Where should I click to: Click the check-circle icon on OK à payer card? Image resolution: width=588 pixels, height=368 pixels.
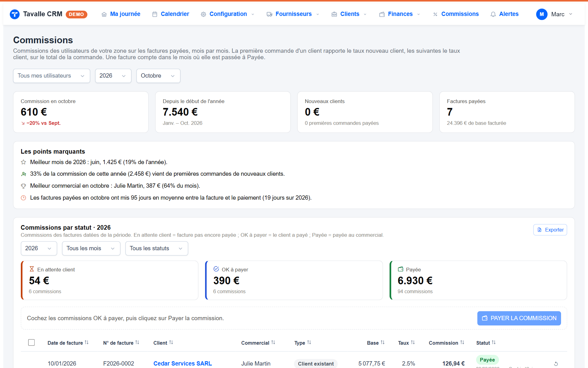point(216,269)
